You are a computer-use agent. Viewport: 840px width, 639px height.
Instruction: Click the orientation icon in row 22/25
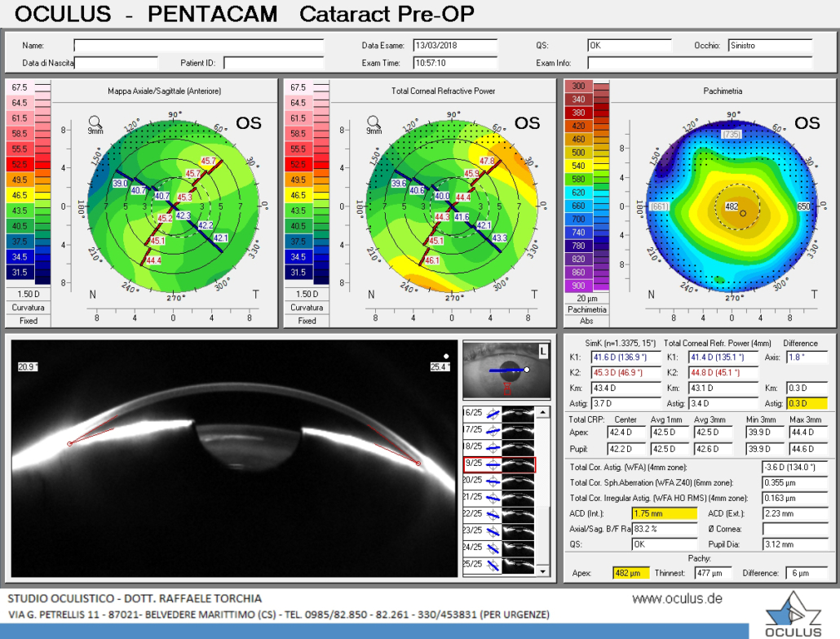click(x=493, y=514)
